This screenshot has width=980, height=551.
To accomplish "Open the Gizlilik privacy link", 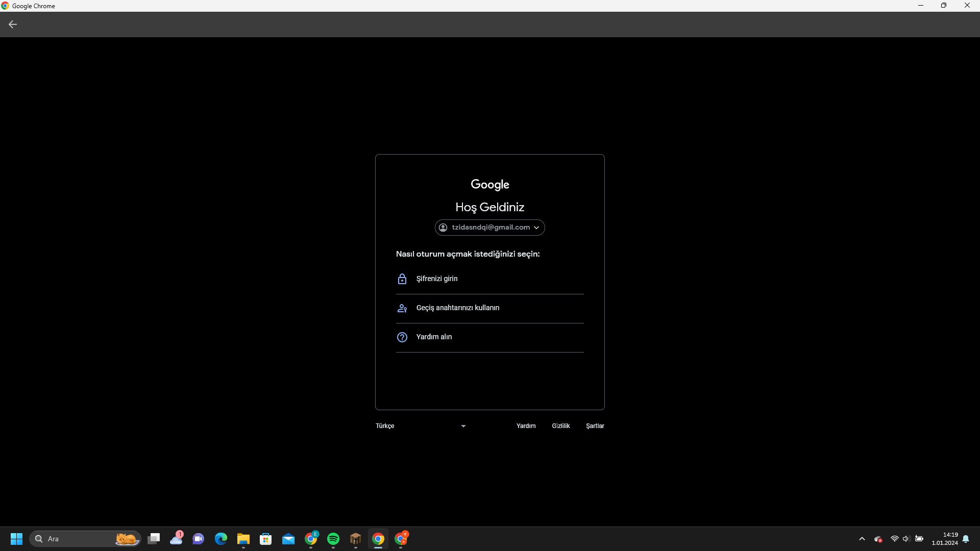I will click(560, 426).
